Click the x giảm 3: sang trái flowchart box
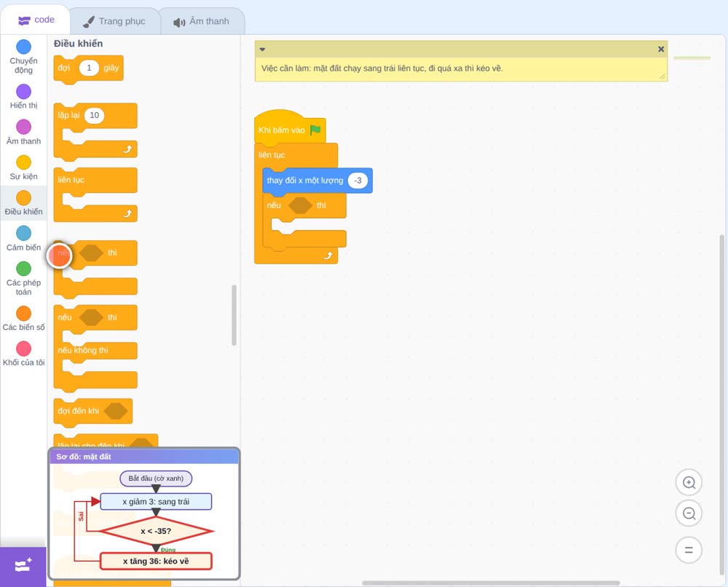The width and height of the screenshot is (728, 587). tap(156, 502)
